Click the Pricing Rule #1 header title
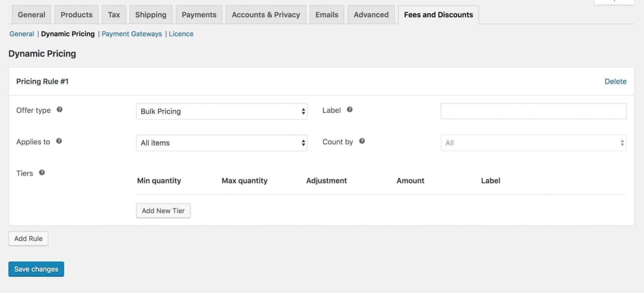This screenshot has height=293, width=644. tap(42, 81)
